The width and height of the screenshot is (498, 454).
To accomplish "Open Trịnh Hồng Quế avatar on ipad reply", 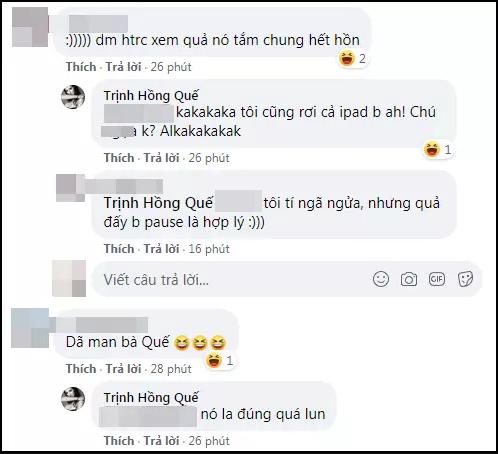I will point(73,97).
